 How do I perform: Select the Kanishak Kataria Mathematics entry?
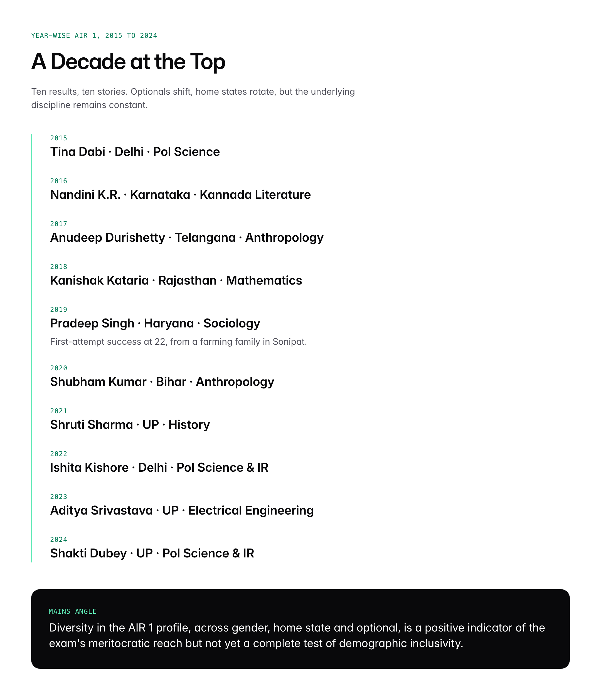(x=176, y=281)
